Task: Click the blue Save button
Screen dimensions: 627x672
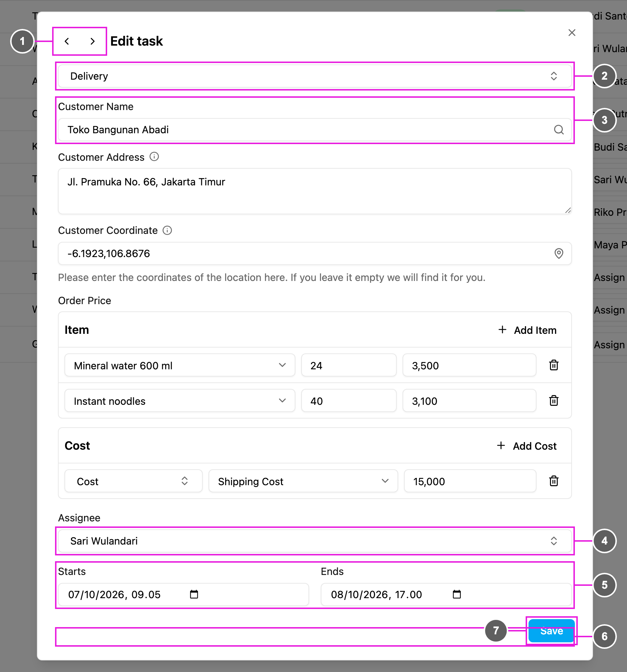Action: [552, 631]
